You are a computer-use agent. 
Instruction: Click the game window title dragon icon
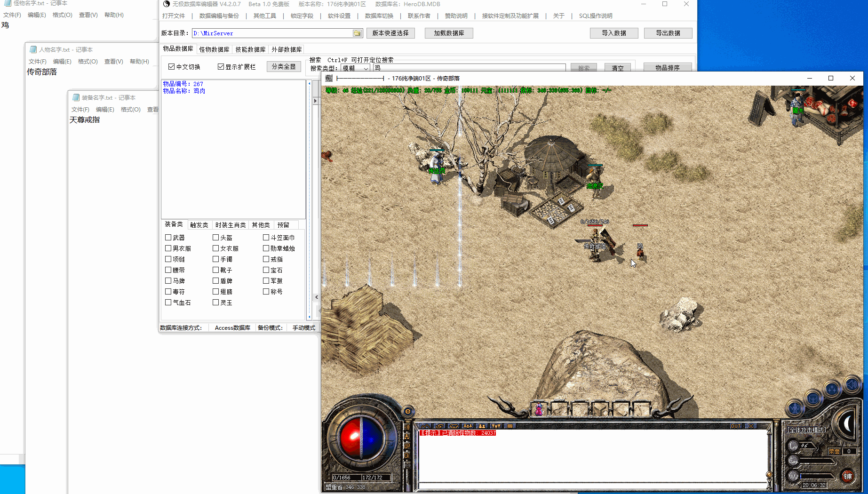tap(329, 78)
